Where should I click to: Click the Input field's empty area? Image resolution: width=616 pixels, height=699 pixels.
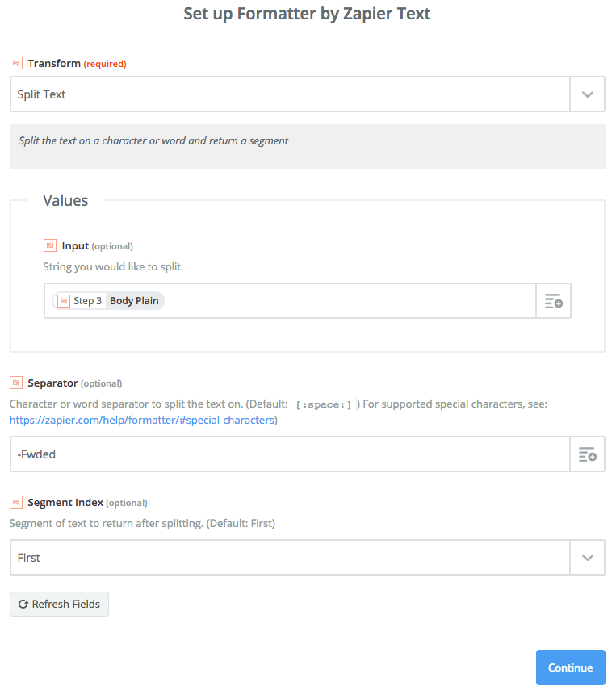[347, 301]
